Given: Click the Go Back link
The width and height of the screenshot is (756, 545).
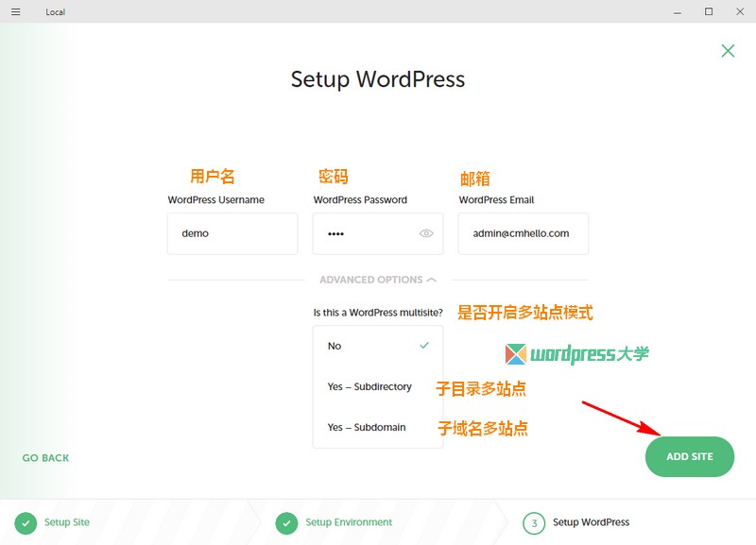Looking at the screenshot, I should click(45, 458).
